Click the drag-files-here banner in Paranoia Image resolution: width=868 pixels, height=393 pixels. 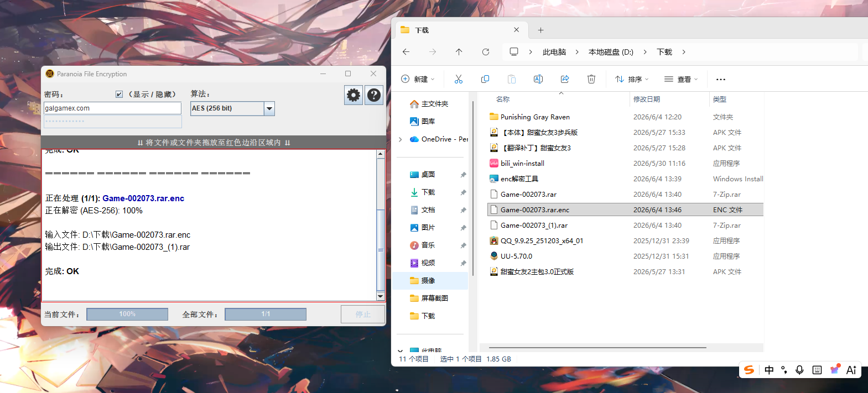(x=214, y=143)
